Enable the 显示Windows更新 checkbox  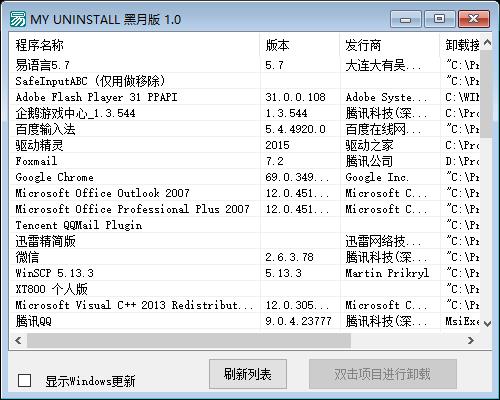pos(24,381)
